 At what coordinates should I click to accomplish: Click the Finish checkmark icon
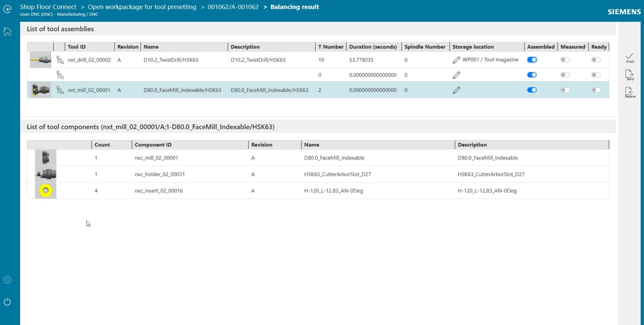pos(630,57)
